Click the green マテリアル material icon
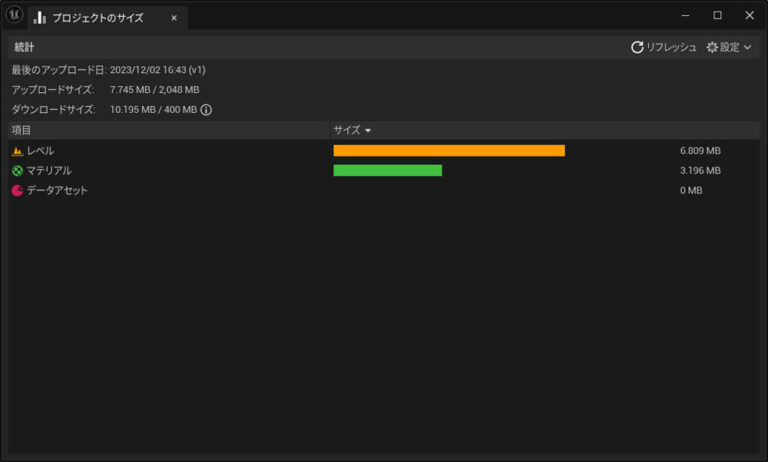The image size is (768, 462). [17, 170]
